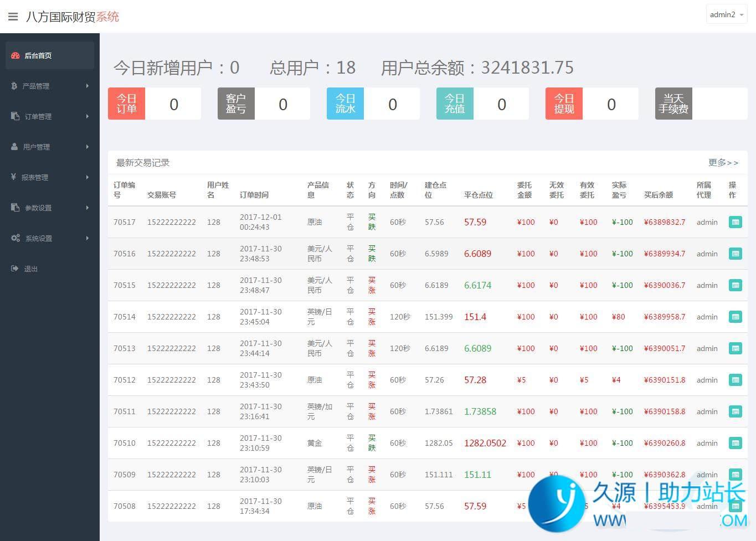Click the 今日充值 teal tile
Screen dimensions: 756x541
pyautogui.click(x=454, y=104)
